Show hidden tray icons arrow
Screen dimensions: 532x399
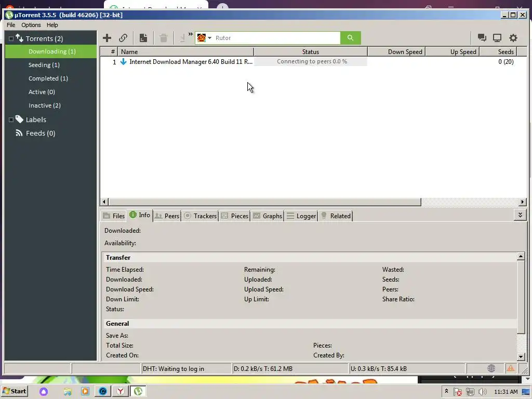(x=446, y=391)
